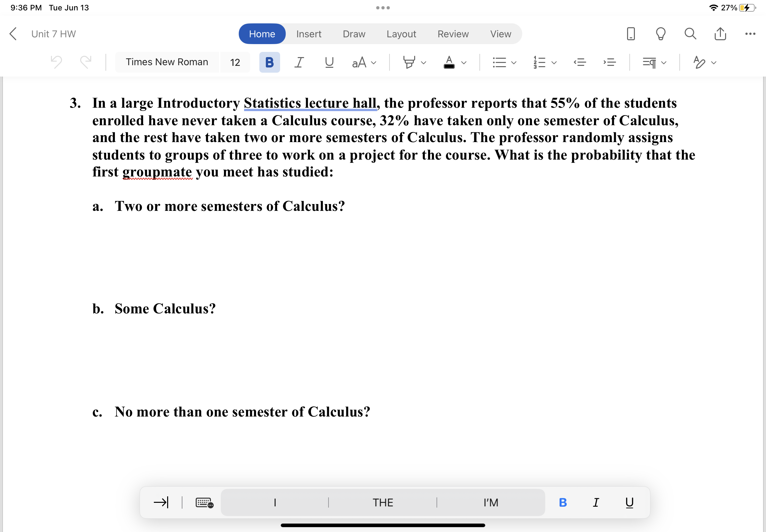
Task: Toggle bold formatting off
Action: click(269, 62)
